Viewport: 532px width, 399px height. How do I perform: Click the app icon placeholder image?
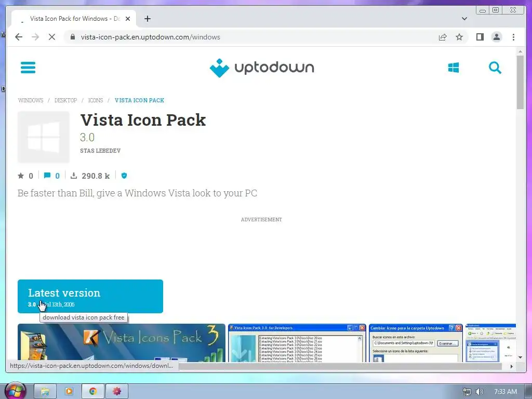[x=44, y=137]
